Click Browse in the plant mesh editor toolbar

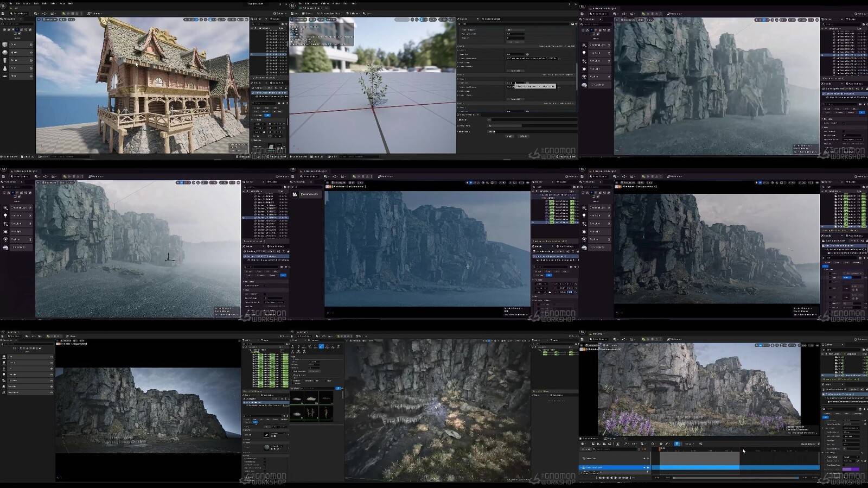[x=307, y=14]
